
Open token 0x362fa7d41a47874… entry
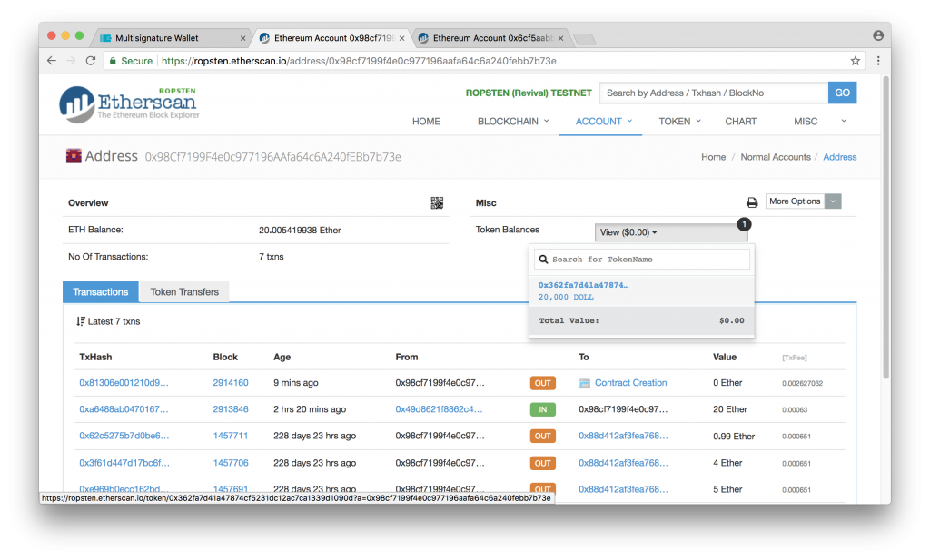[x=583, y=285]
